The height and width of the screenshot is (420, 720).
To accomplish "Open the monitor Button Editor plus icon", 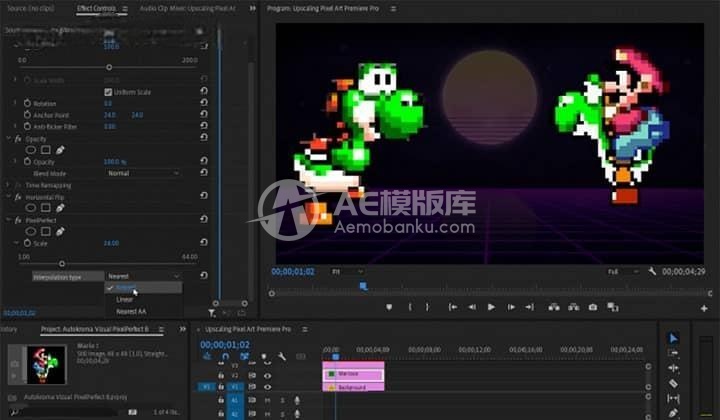I will click(705, 308).
